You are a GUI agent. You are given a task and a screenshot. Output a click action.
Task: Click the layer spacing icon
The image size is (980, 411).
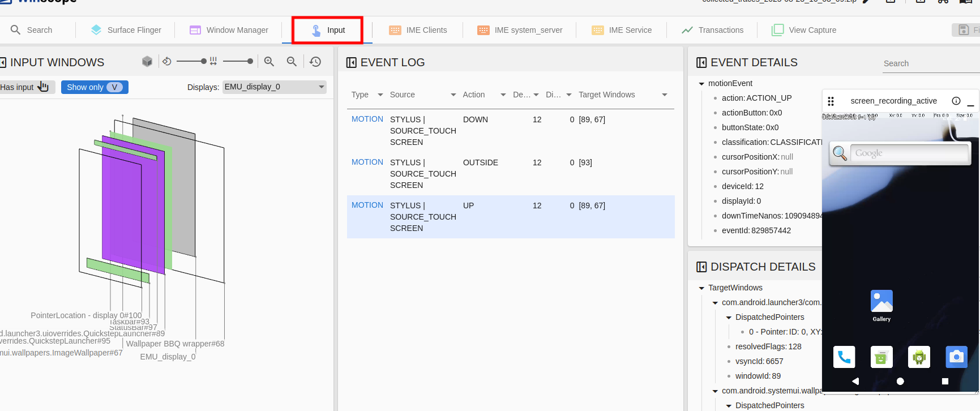pyautogui.click(x=213, y=61)
